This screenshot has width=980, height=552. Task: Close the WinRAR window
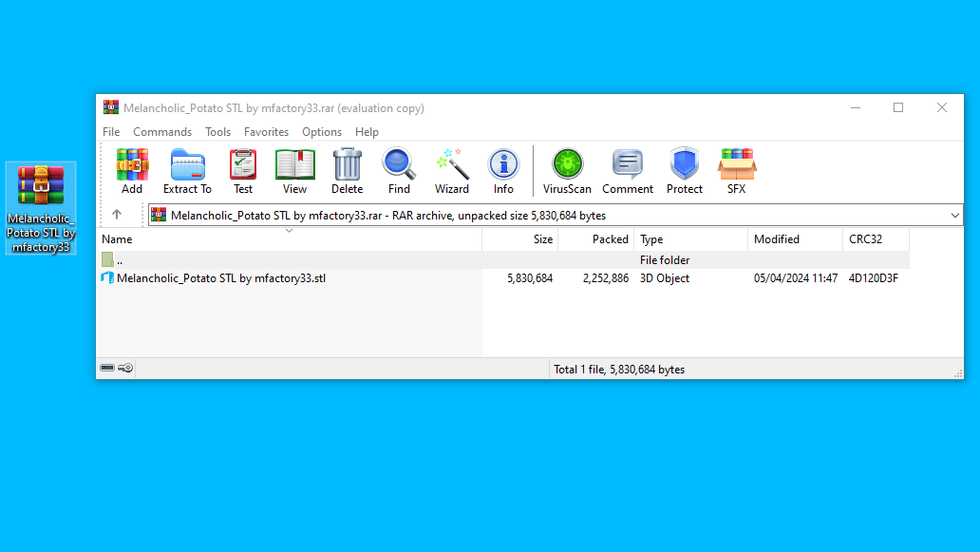pyautogui.click(x=942, y=107)
